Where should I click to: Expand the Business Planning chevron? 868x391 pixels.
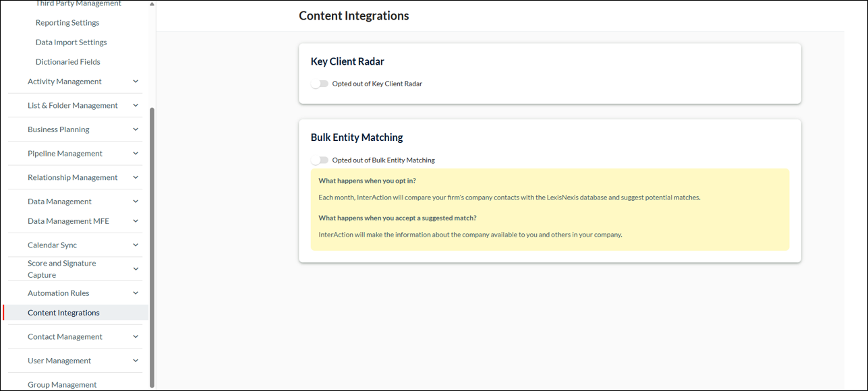coord(136,129)
